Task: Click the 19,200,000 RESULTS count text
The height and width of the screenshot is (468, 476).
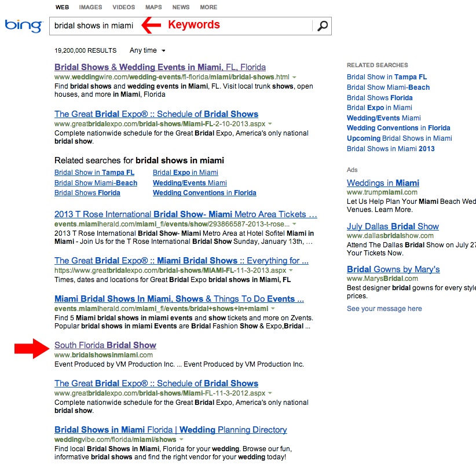Action: tap(85, 50)
